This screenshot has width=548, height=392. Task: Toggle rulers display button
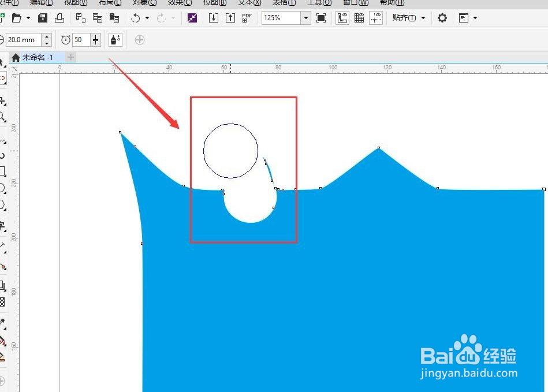342,18
